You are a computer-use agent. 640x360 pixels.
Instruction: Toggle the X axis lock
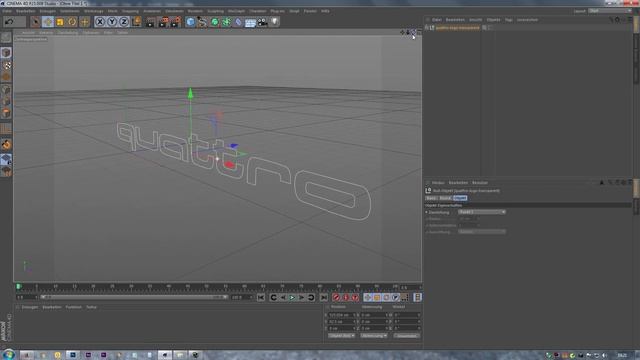point(100,22)
